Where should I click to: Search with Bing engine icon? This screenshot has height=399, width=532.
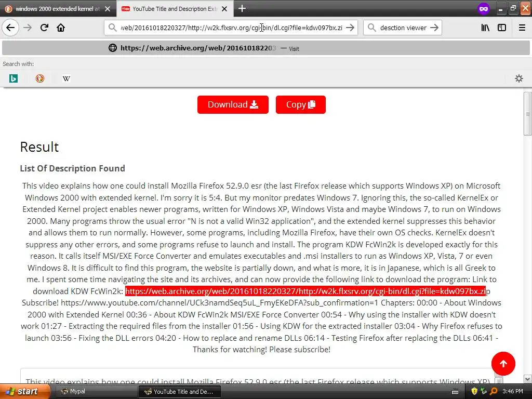pos(13,79)
